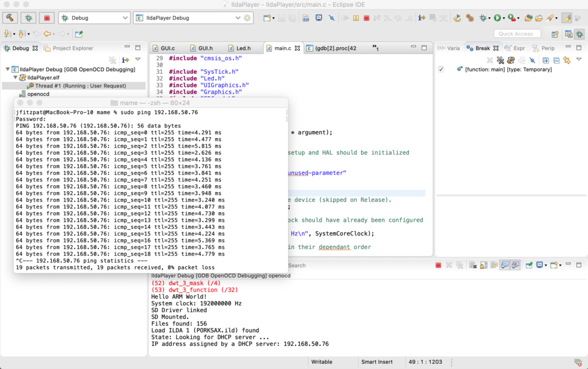The height and width of the screenshot is (369, 588).
Task: Toggle show console on standard output change
Action: coord(504,265)
